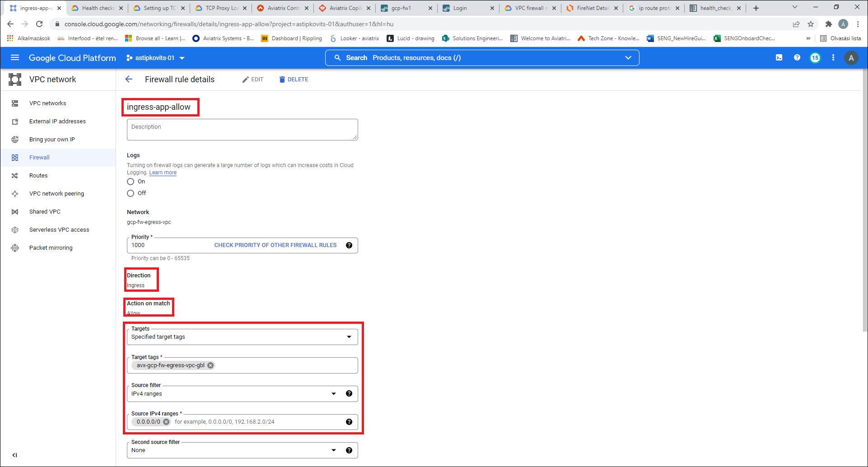Expand the Targets dropdown
Image resolution: width=868 pixels, height=467 pixels.
[349, 337]
